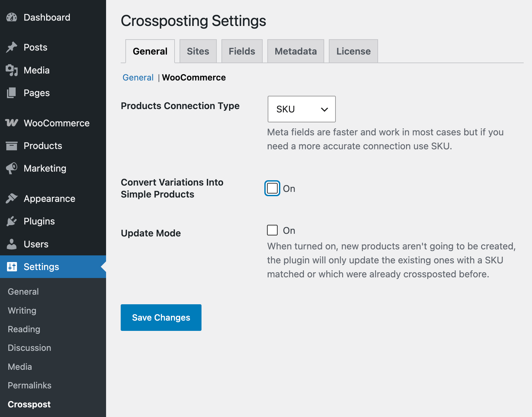
Task: Open Writing settings submenu item
Action: click(22, 311)
